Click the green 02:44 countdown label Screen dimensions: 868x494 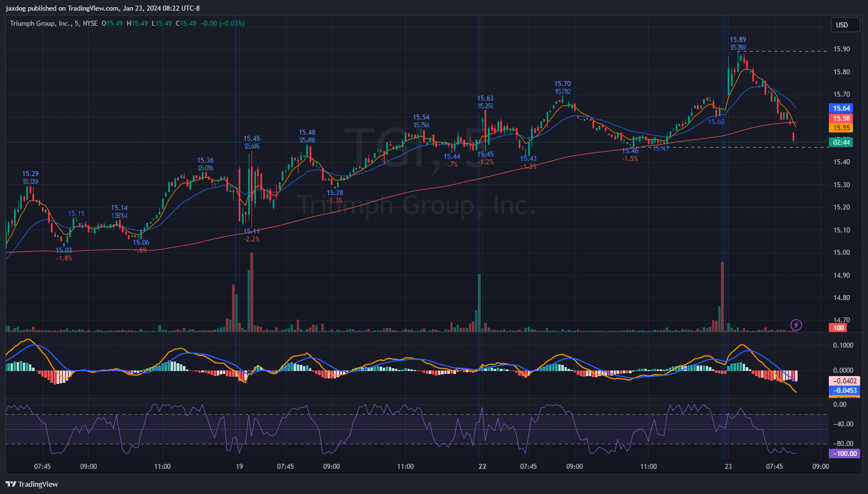[842, 142]
